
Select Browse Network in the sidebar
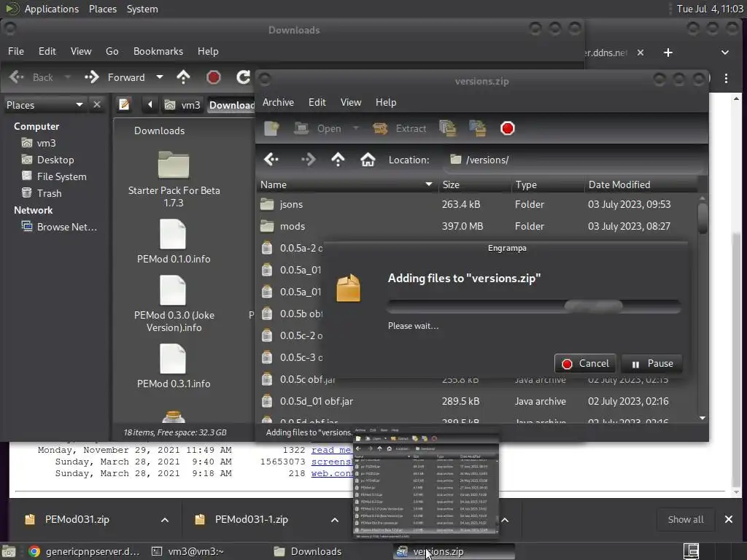pos(59,227)
